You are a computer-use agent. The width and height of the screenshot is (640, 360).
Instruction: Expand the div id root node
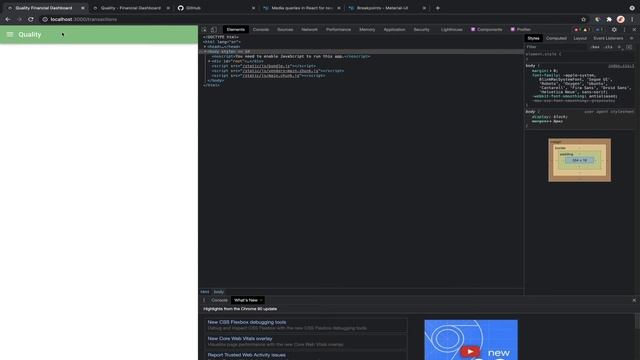click(209, 61)
